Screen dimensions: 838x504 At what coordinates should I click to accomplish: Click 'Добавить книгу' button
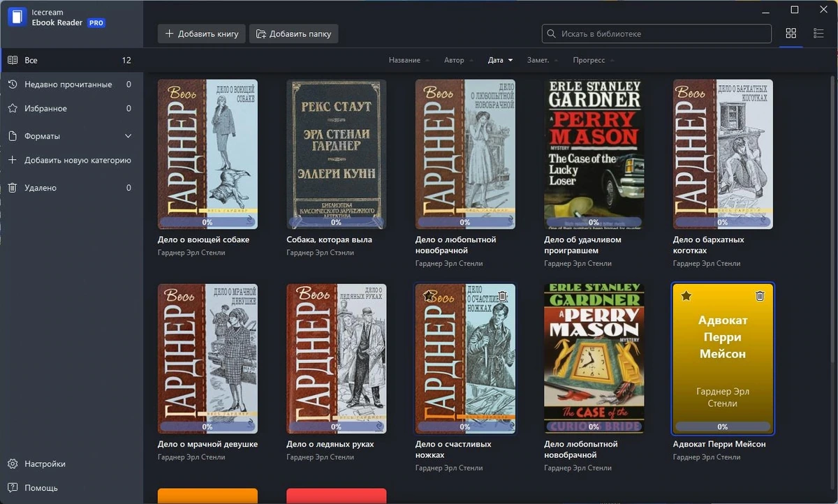click(x=201, y=34)
